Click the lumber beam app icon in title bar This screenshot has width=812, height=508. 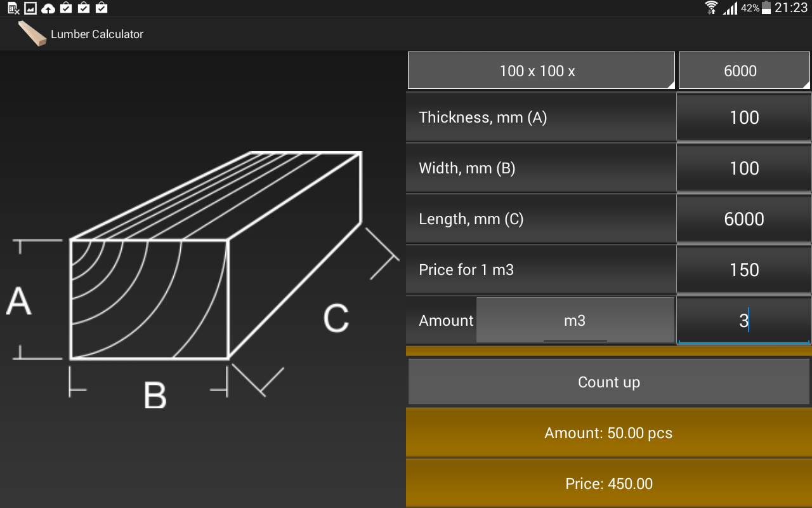click(31, 33)
